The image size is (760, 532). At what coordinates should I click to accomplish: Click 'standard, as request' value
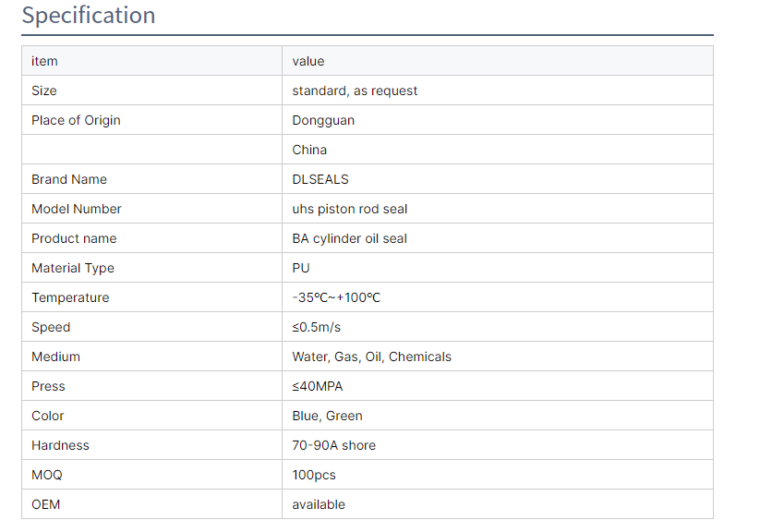click(x=355, y=91)
